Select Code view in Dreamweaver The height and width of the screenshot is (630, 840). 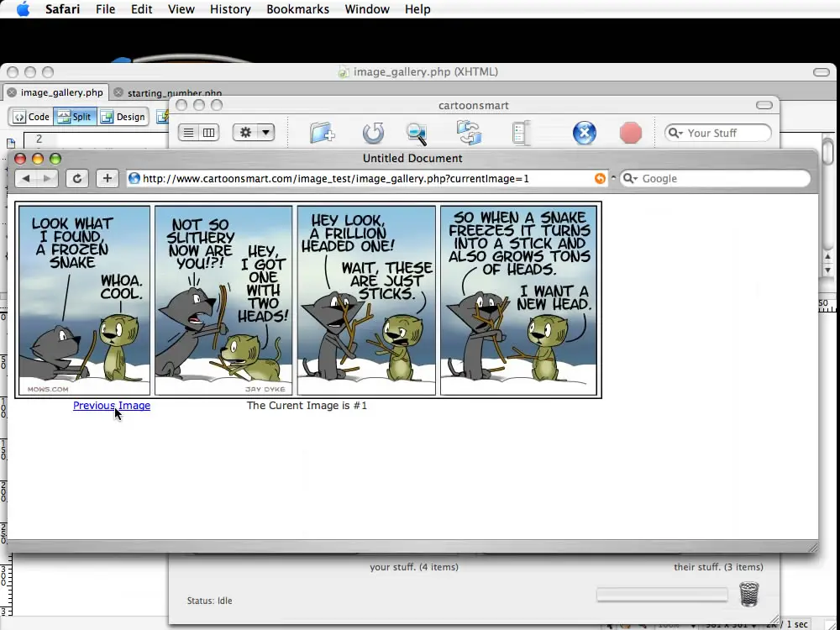coord(31,117)
